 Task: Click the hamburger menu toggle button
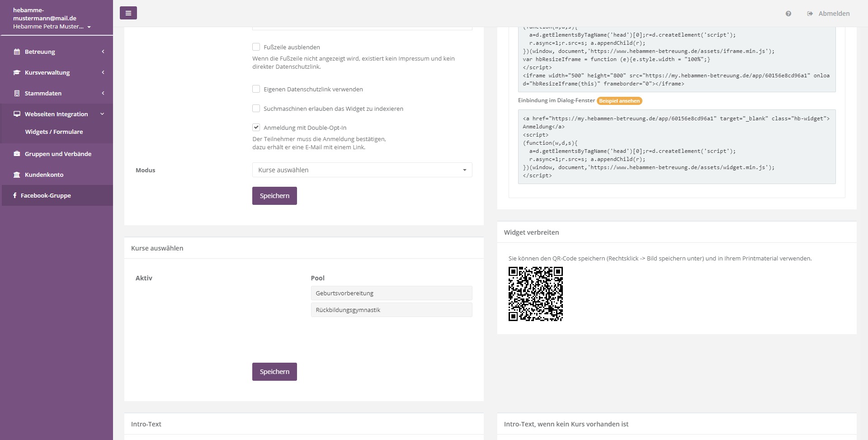[x=128, y=13]
